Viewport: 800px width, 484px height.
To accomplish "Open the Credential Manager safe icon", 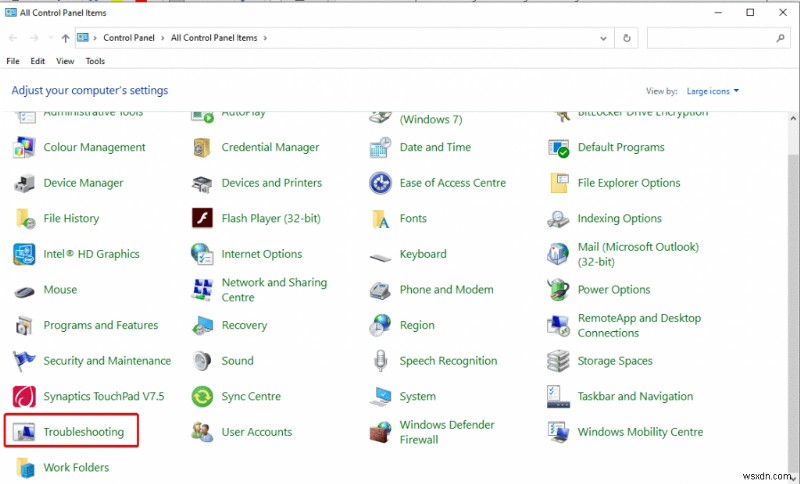I will pyautogui.click(x=202, y=147).
